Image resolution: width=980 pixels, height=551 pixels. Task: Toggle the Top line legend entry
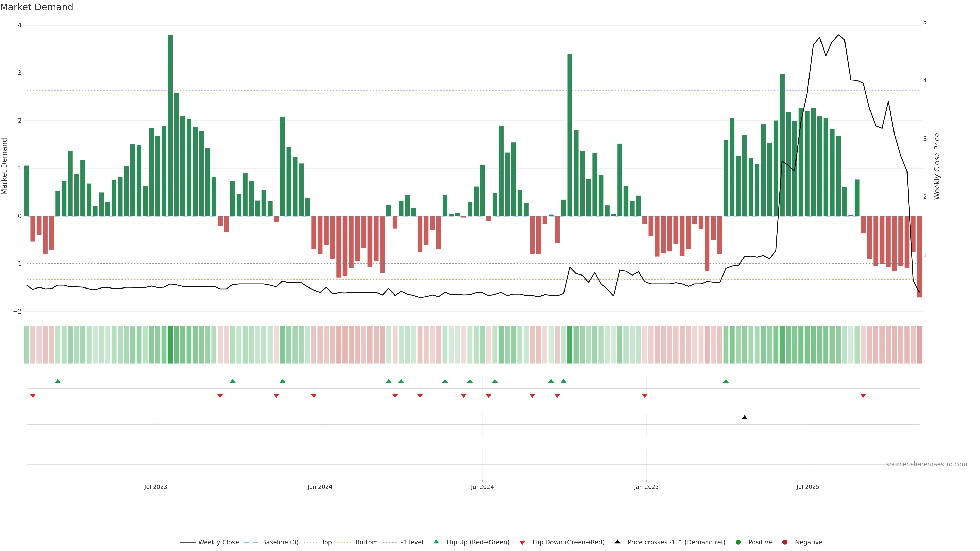click(326, 542)
